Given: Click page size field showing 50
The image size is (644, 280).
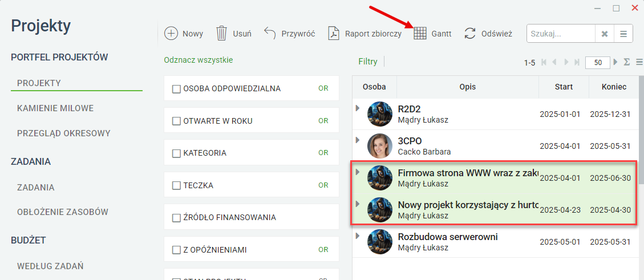Looking at the screenshot, I should (x=598, y=62).
